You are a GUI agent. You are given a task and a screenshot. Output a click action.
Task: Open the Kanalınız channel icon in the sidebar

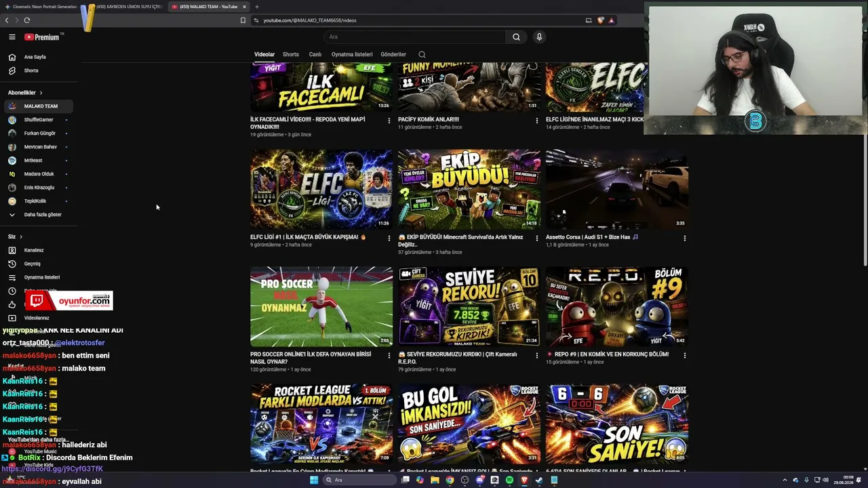(x=12, y=250)
